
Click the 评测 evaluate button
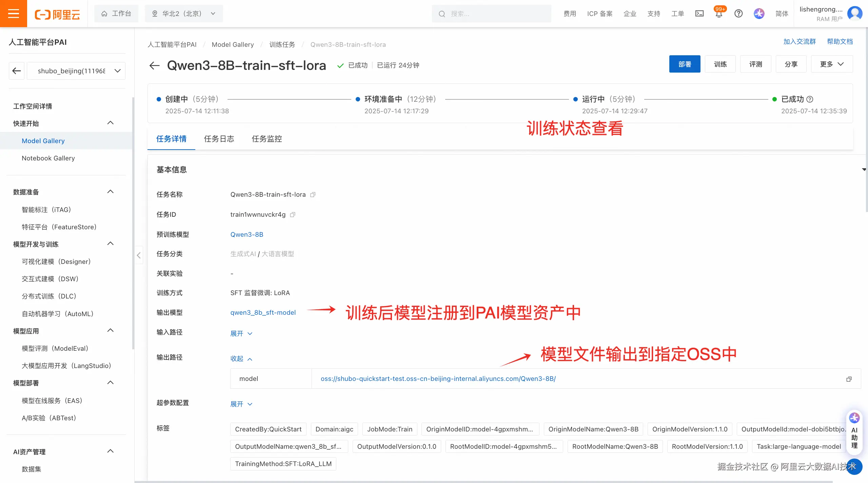point(755,64)
